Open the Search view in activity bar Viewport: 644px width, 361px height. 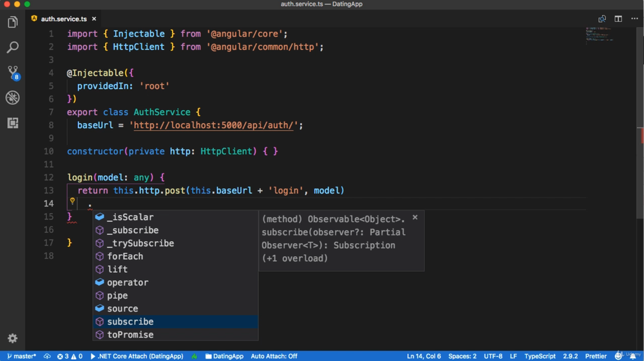click(12, 48)
